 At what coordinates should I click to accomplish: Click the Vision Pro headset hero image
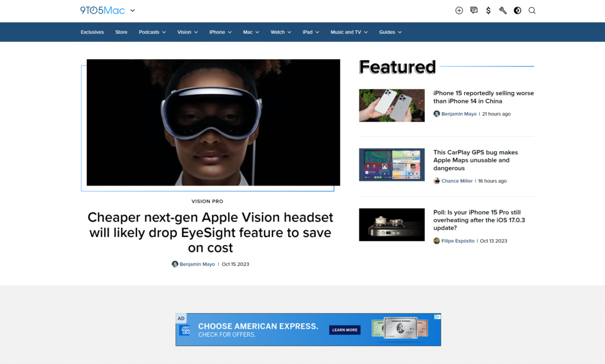click(x=213, y=122)
